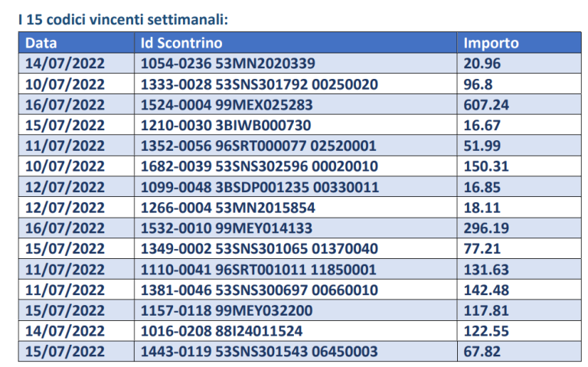Screen dimensions: 588x367
Task: Select receipt ID 1349-0002 53SNS301065 01370040
Action: click(x=260, y=249)
